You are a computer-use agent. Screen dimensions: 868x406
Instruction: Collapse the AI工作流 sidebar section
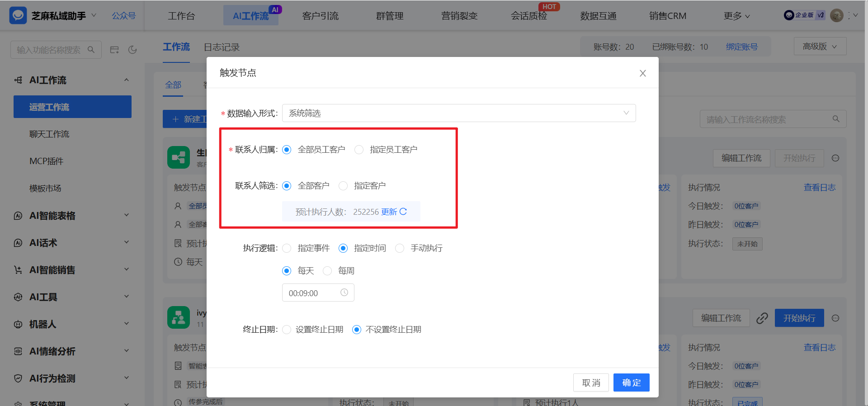click(127, 80)
